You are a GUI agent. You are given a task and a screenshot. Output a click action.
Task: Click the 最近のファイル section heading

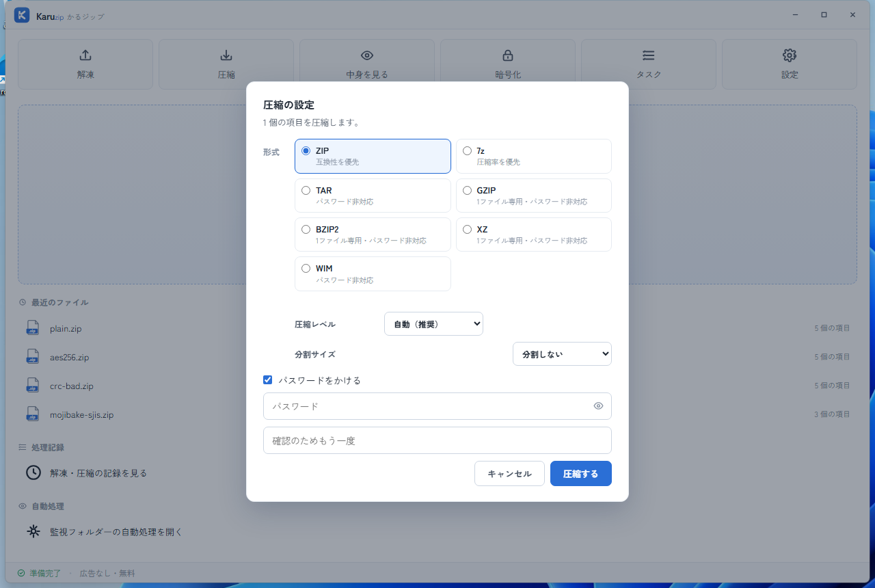pos(59,302)
